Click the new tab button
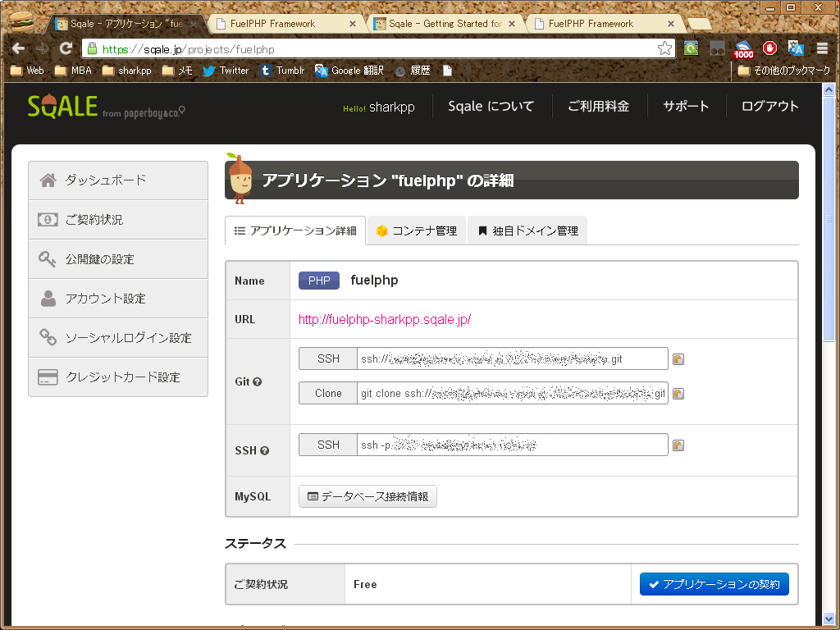 click(x=699, y=24)
